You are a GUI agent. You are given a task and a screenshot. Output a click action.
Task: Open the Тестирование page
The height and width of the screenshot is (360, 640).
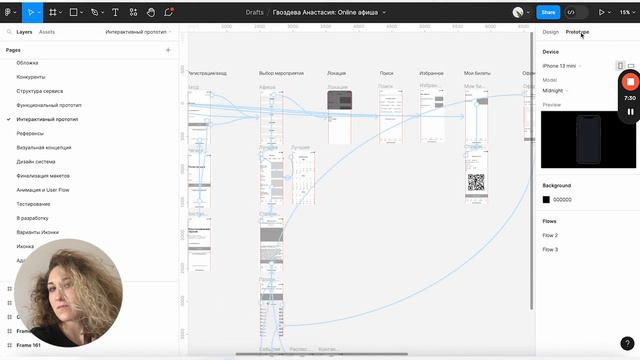coord(33,204)
